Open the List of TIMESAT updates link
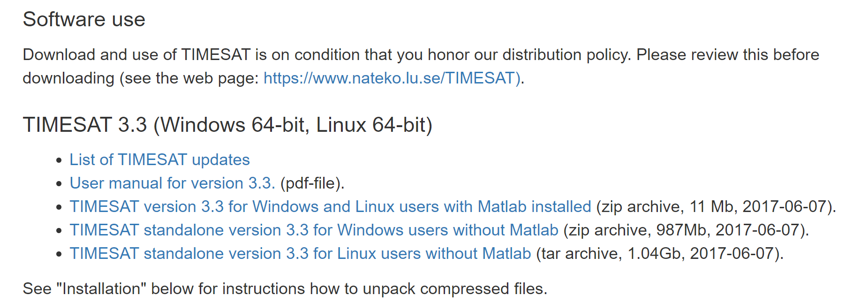 pos(159,160)
